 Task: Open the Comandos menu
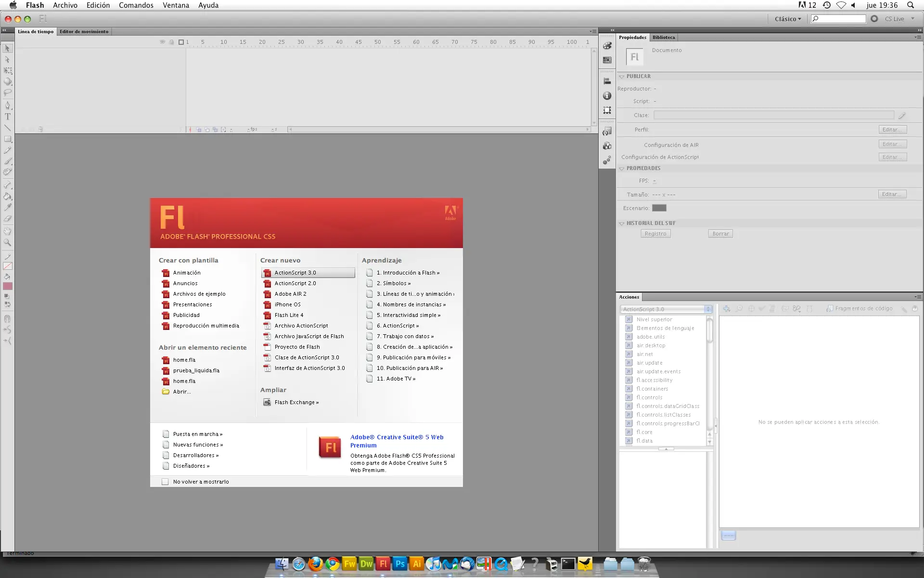(136, 5)
